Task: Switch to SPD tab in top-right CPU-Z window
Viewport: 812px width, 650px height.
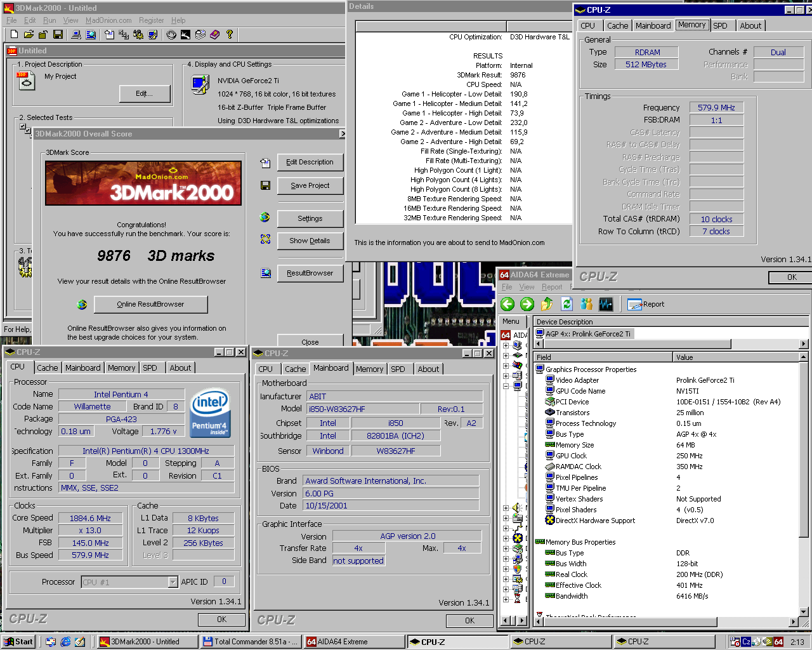Action: point(720,25)
